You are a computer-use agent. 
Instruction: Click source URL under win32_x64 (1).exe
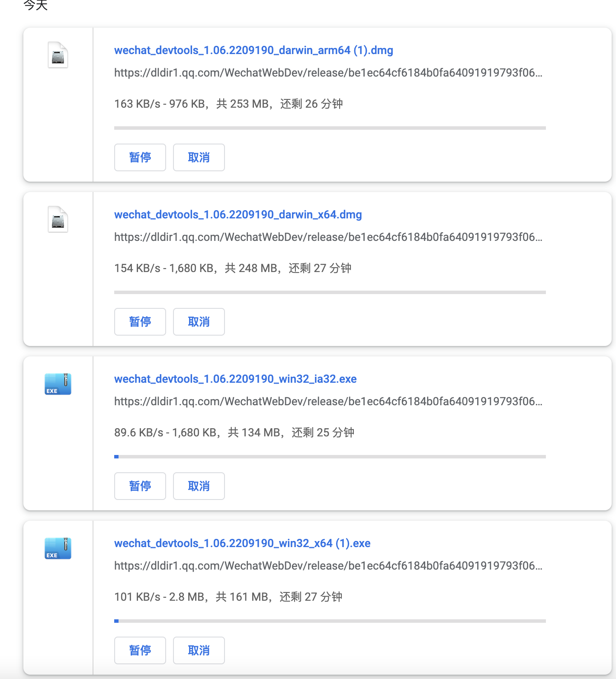pos(328,566)
